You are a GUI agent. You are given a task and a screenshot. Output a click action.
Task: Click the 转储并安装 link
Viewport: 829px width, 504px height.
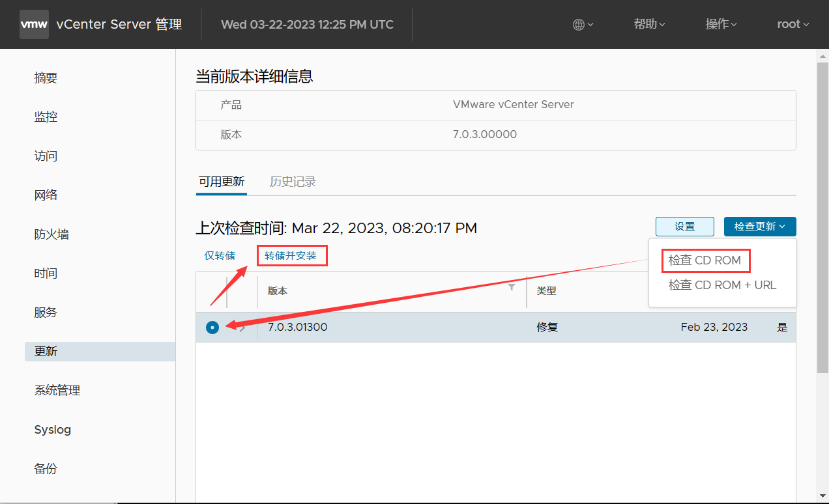[x=291, y=256]
